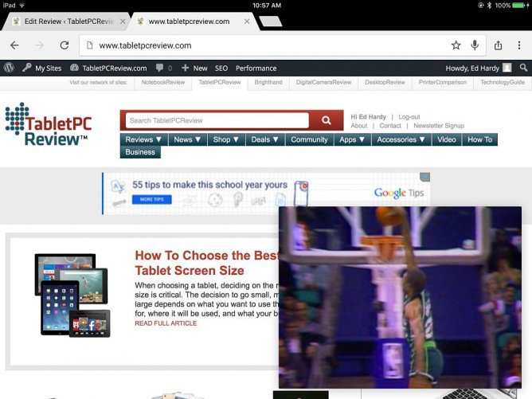Reload the page with refresh icon
532x399 pixels.
(x=65, y=45)
